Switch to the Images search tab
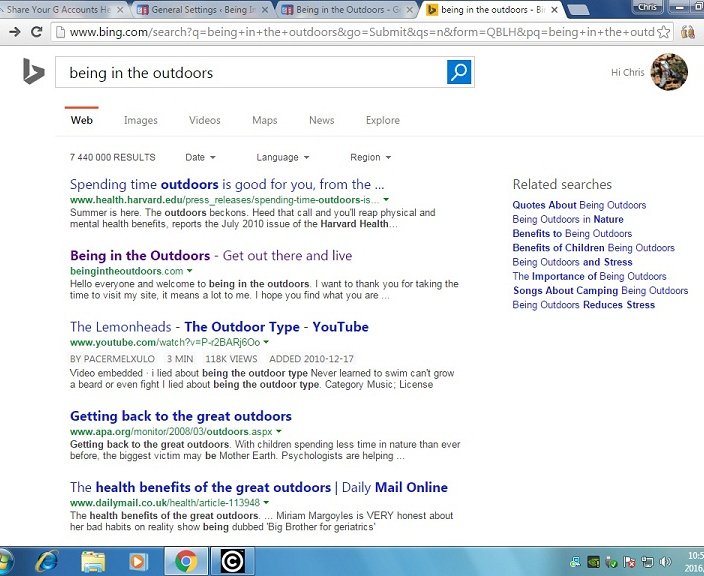 [141, 120]
